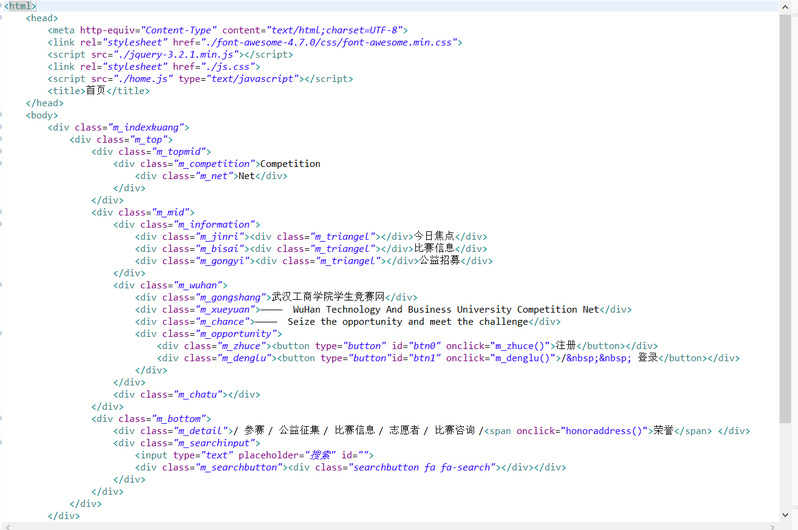Click the closing </head> tag
Image resolution: width=798 pixels, height=530 pixels.
click(x=45, y=103)
